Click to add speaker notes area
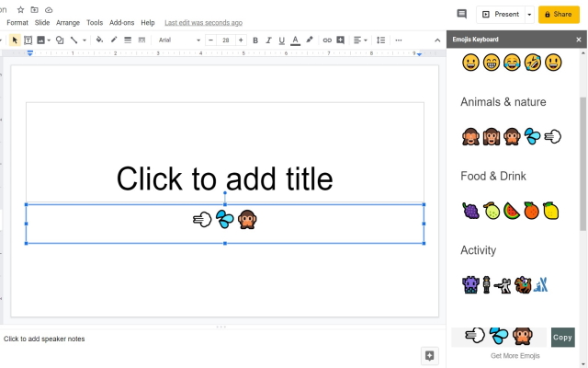The width and height of the screenshot is (588, 368). (x=44, y=339)
